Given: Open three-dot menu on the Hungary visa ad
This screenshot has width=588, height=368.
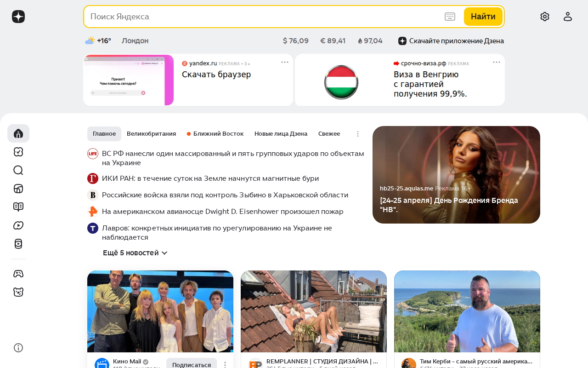Looking at the screenshot, I should 497,62.
